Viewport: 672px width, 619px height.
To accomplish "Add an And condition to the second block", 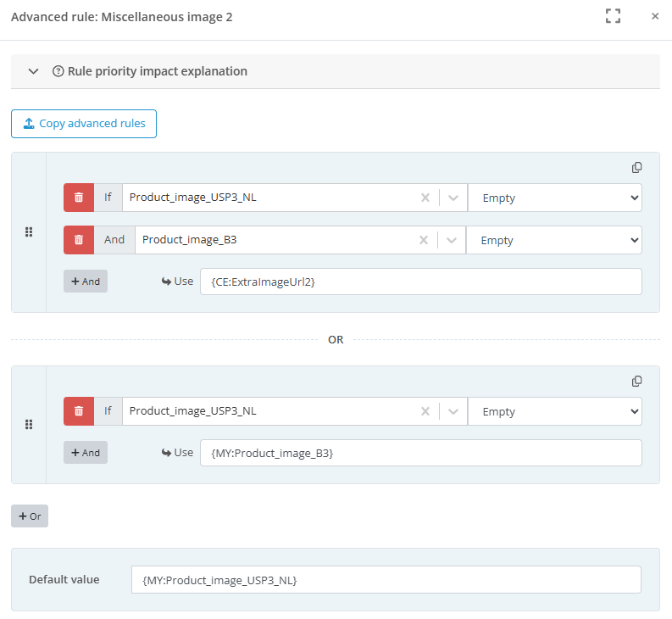I will (86, 453).
